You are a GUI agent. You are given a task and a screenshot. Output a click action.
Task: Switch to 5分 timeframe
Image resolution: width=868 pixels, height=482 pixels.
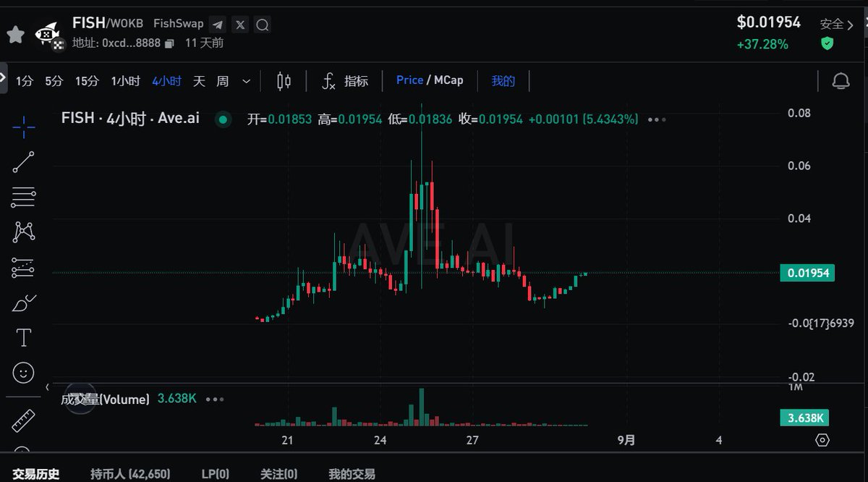pyautogui.click(x=54, y=81)
